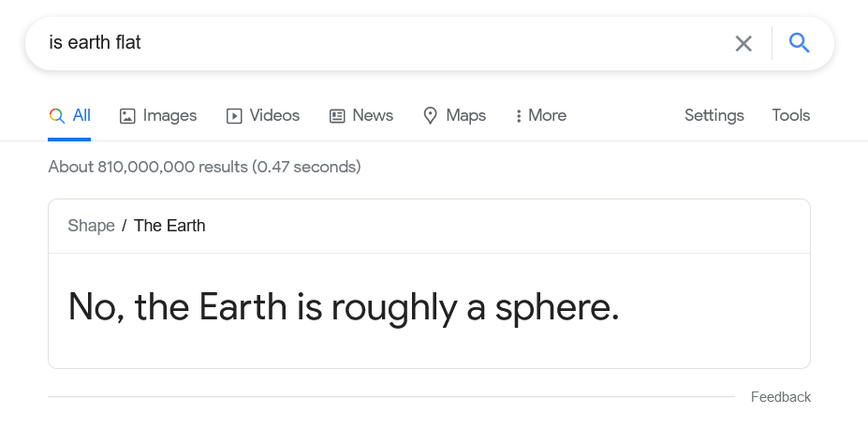Open the Tools filter options
868x428 pixels.
(791, 115)
